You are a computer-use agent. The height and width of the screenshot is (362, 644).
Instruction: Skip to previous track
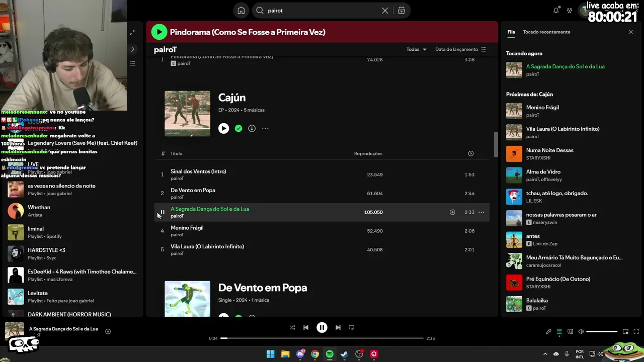pyautogui.click(x=306, y=327)
